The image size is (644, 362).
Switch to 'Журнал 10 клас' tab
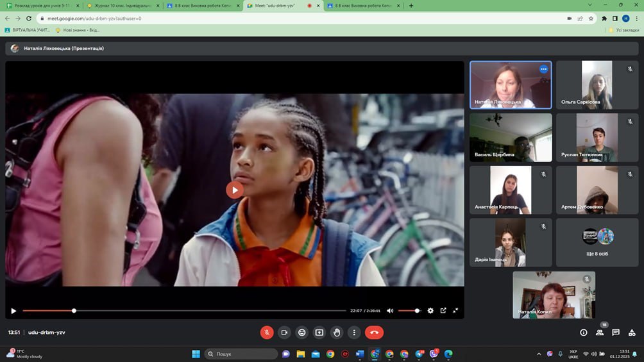[123, 6]
